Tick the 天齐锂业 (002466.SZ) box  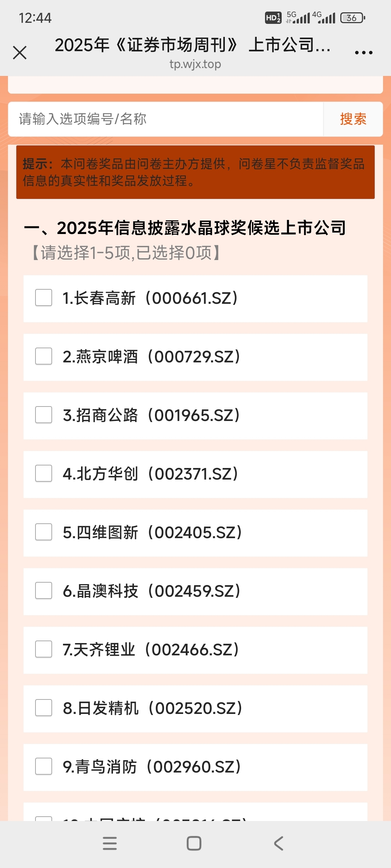coord(43,649)
